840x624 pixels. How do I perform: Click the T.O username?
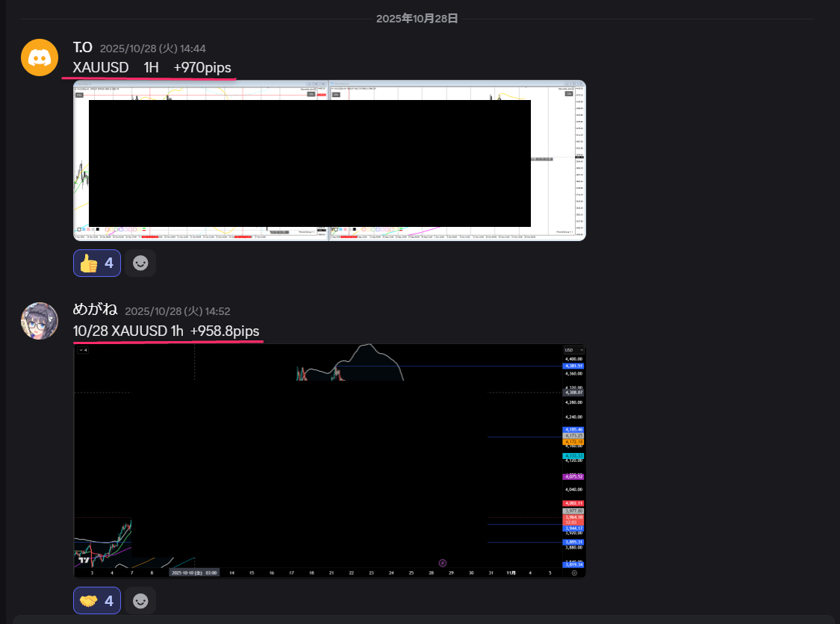coord(83,48)
